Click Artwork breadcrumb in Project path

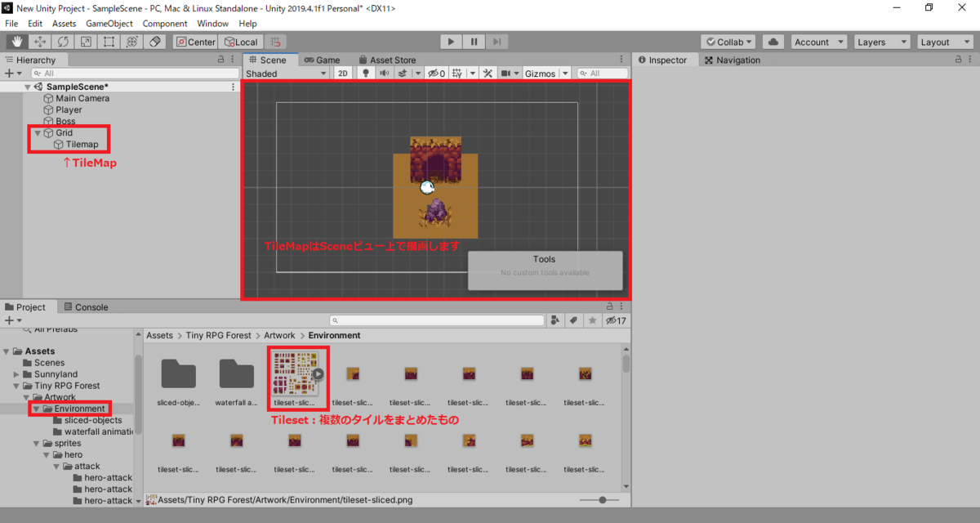coord(281,335)
